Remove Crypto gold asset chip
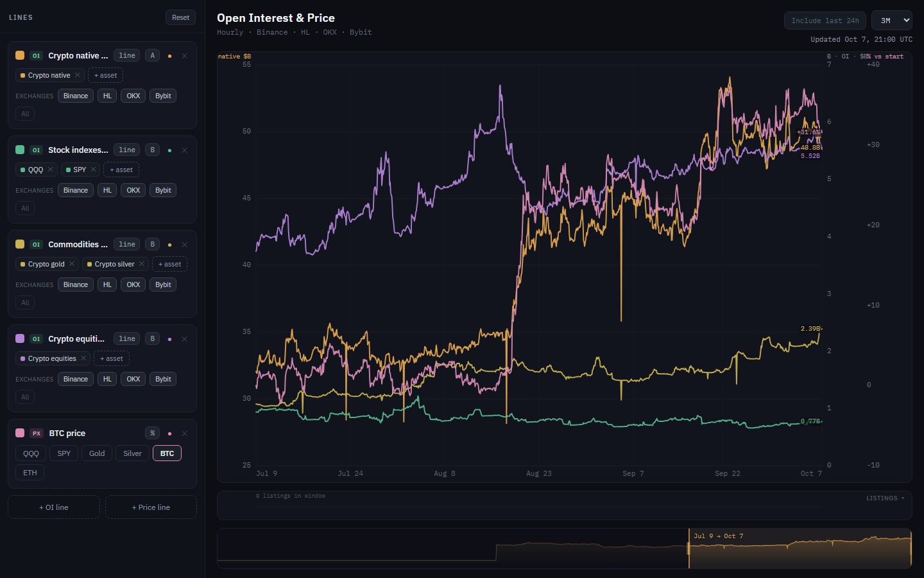The height and width of the screenshot is (578, 924). coord(72,264)
